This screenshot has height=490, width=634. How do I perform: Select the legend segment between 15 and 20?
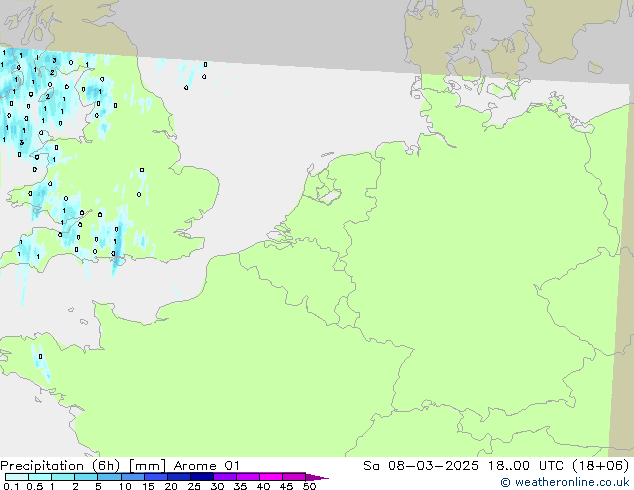(x=158, y=477)
